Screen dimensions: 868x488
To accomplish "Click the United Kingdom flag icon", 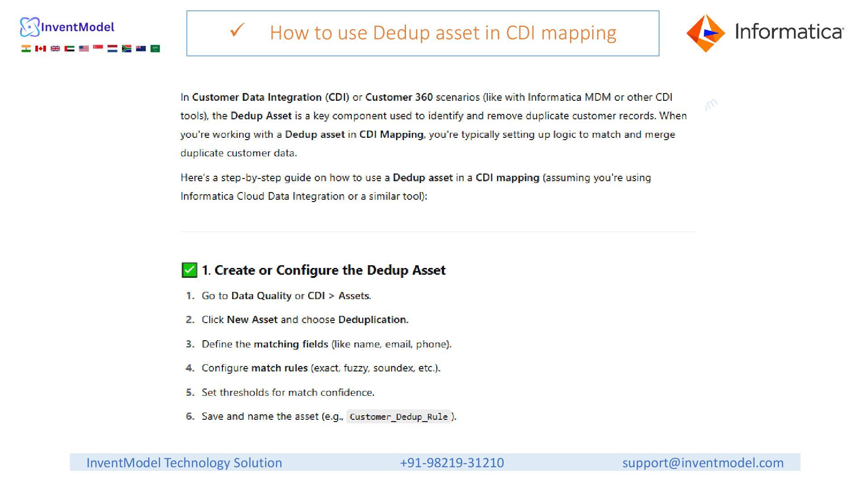I will coord(55,48).
